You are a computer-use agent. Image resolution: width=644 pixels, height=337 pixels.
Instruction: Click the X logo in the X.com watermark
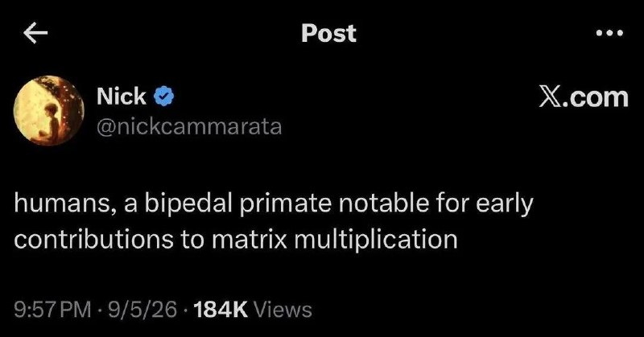[549, 97]
